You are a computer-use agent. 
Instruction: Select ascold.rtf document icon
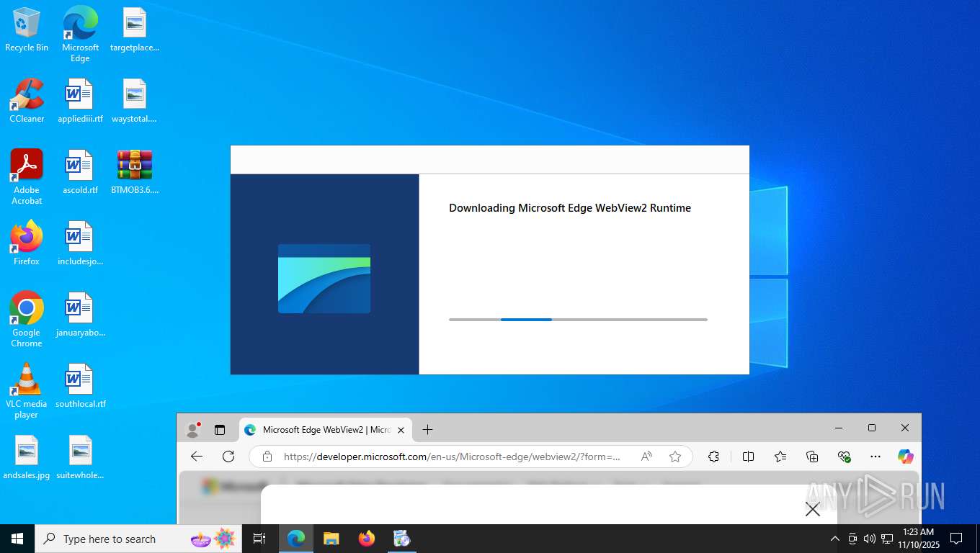point(80,172)
